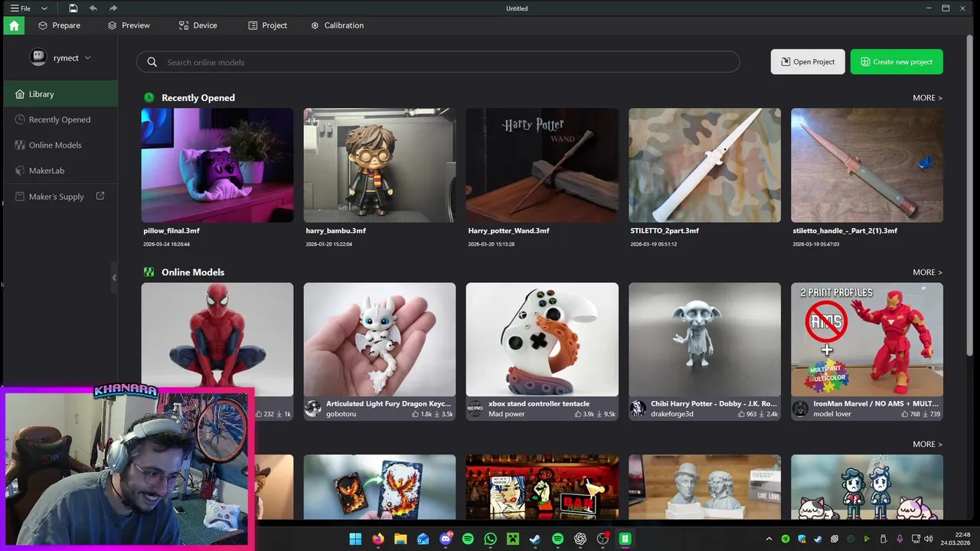980x551 pixels.
Task: Collapse sidebar using the edge handle
Action: 114,277
